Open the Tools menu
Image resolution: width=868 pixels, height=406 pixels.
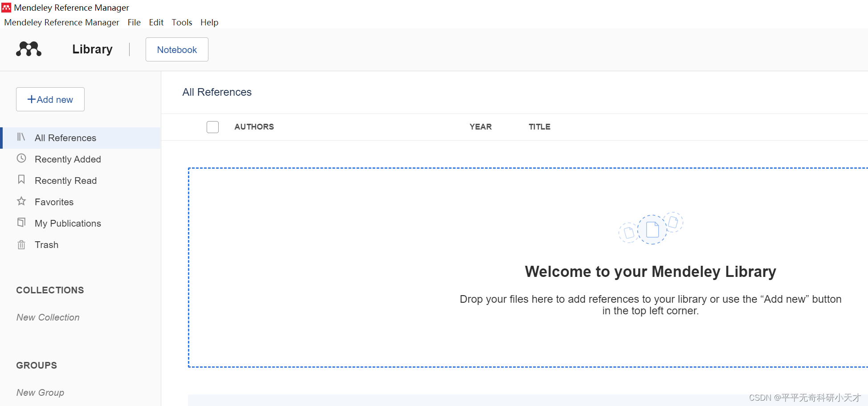click(x=182, y=22)
